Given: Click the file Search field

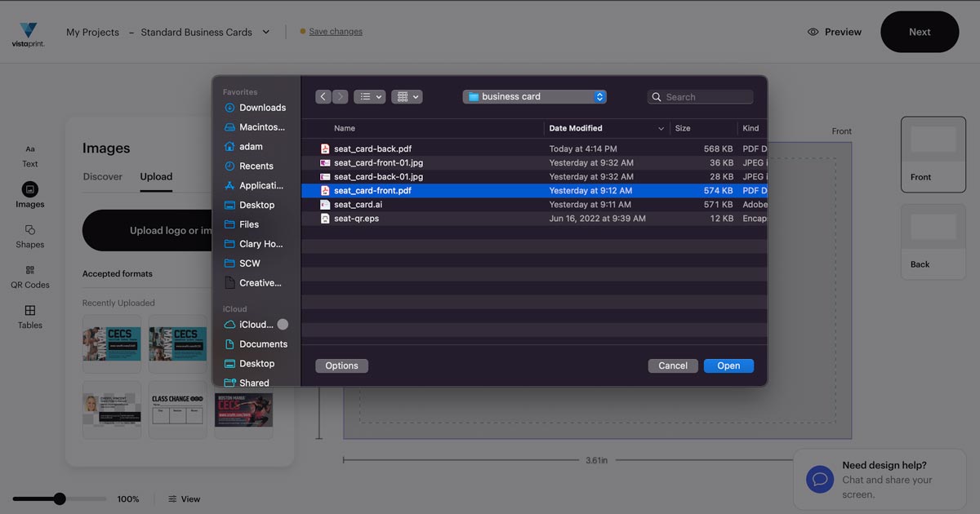Looking at the screenshot, I should point(707,97).
